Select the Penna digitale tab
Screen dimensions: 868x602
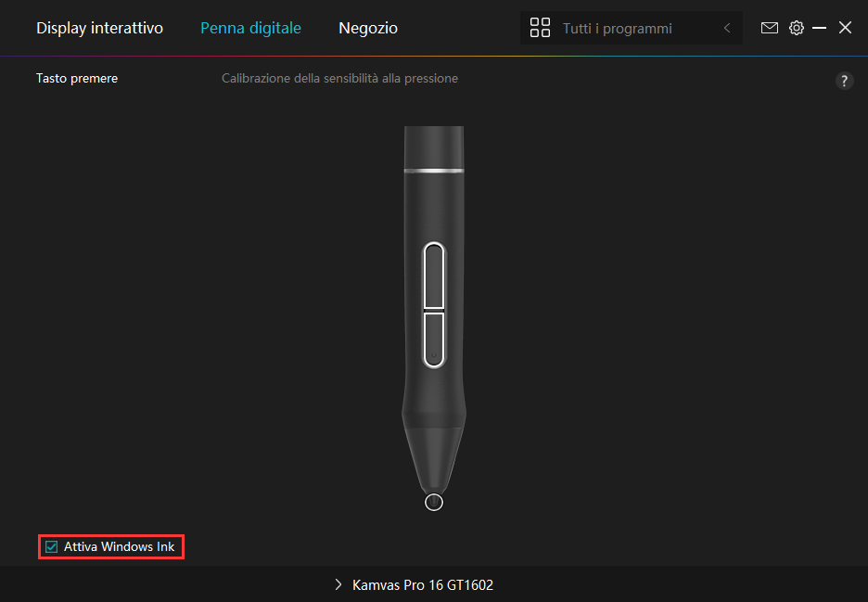coord(250,28)
